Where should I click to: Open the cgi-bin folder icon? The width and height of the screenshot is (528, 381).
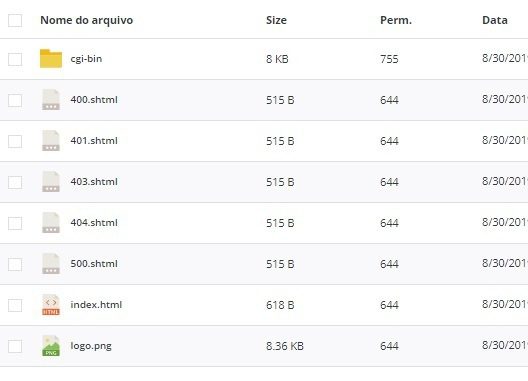click(x=51, y=59)
